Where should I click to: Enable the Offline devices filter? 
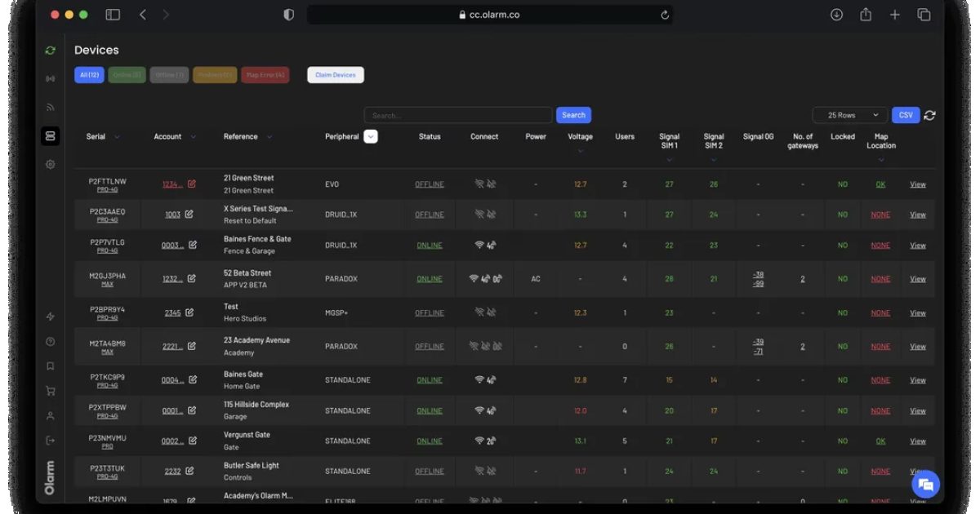[x=169, y=74]
